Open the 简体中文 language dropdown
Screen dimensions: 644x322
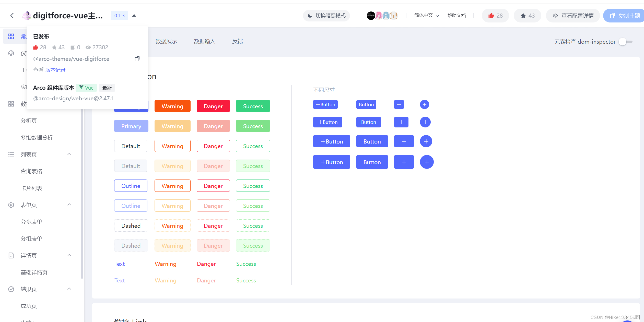[426, 16]
